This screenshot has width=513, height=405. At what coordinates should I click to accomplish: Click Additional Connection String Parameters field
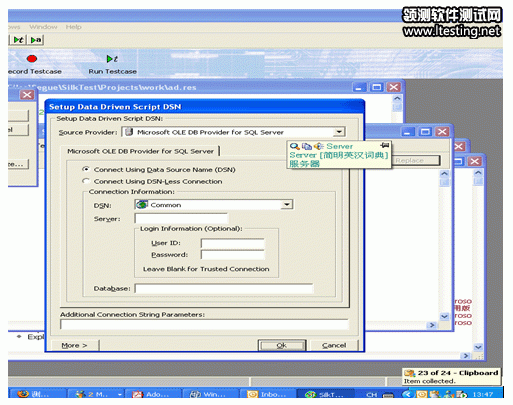pyautogui.click(x=204, y=324)
